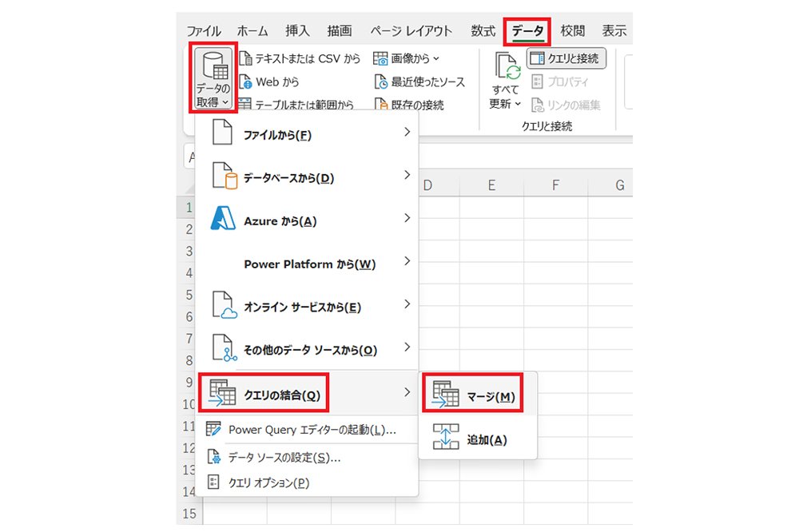Viewport: 799px width, 532px height.
Task: Open Azure から(A) submenu
Action: [x=307, y=220]
